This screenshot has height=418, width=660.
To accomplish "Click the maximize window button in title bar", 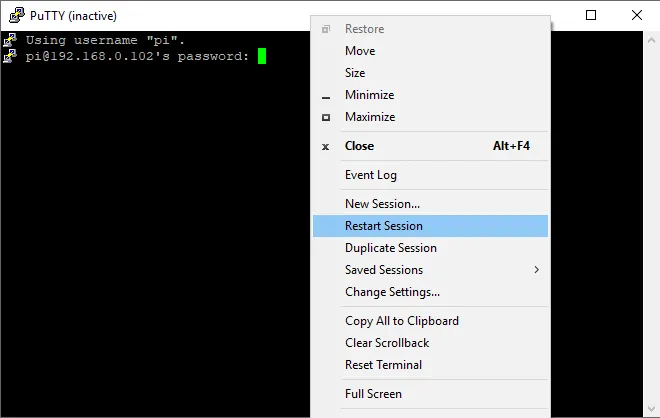I will coord(591,15).
